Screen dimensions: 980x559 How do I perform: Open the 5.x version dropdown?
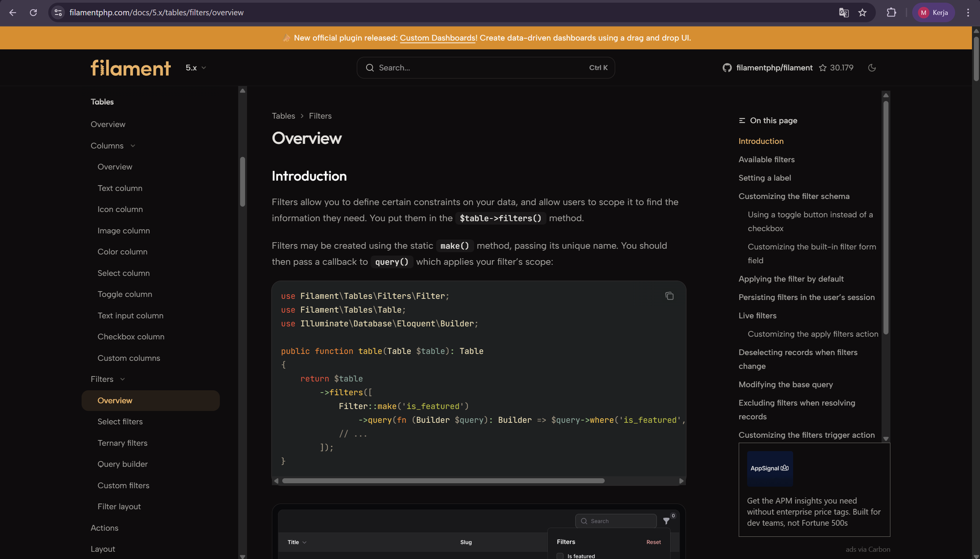point(196,68)
